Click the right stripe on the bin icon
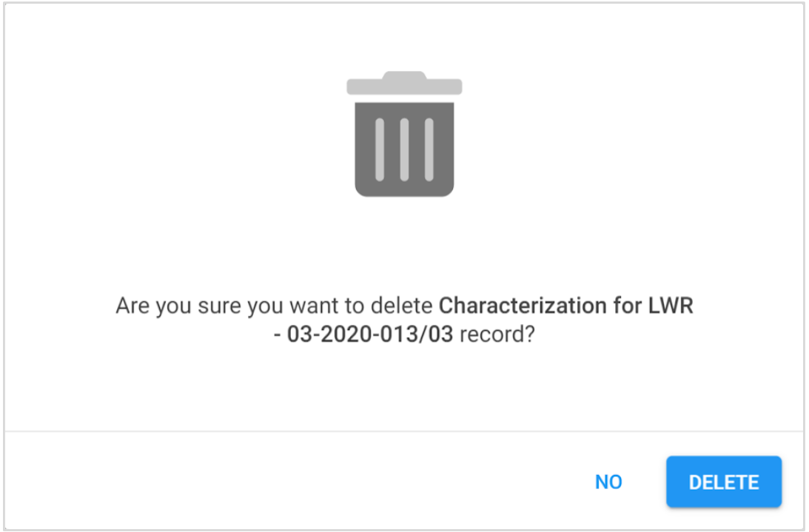This screenshot has height=532, width=809. 429,149
